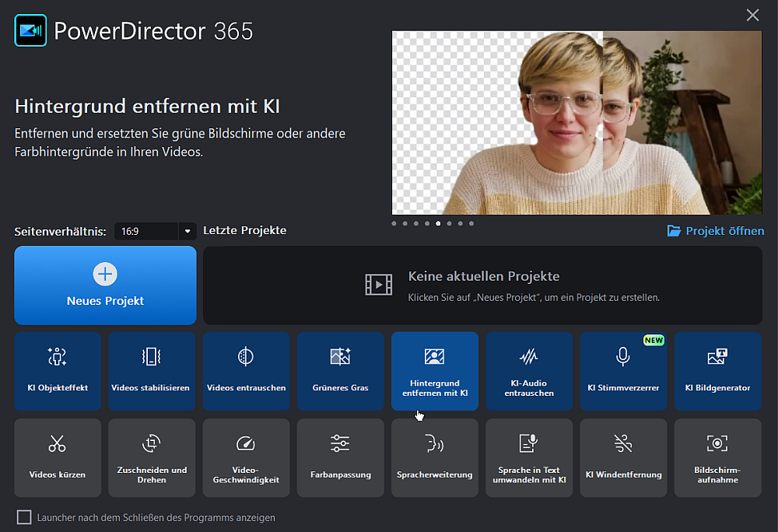Viewport: 778px width, 532px height.
Task: Enable Launcher nach dem Schließen des Programms anzeigen
Action: [x=24, y=517]
